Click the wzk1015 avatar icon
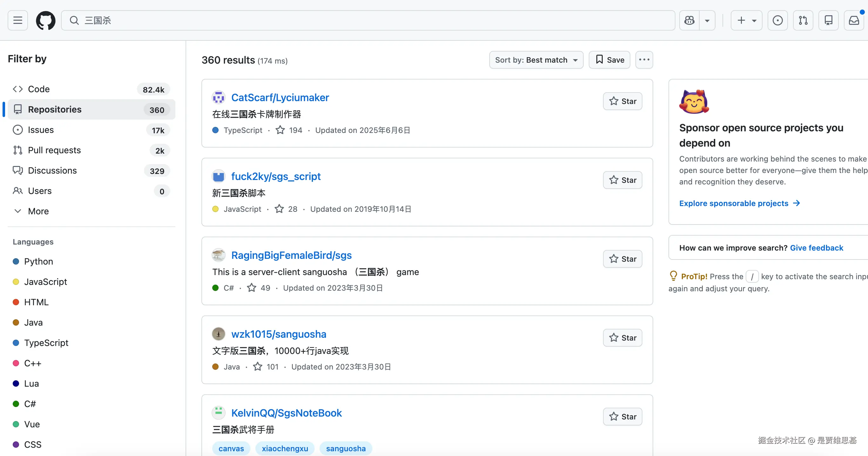The width and height of the screenshot is (868, 456). [x=218, y=334]
